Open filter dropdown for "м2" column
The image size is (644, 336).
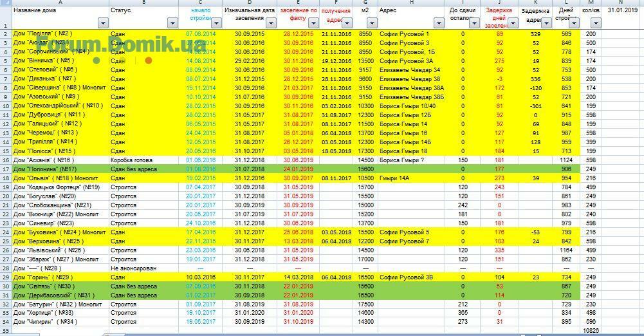click(372, 23)
